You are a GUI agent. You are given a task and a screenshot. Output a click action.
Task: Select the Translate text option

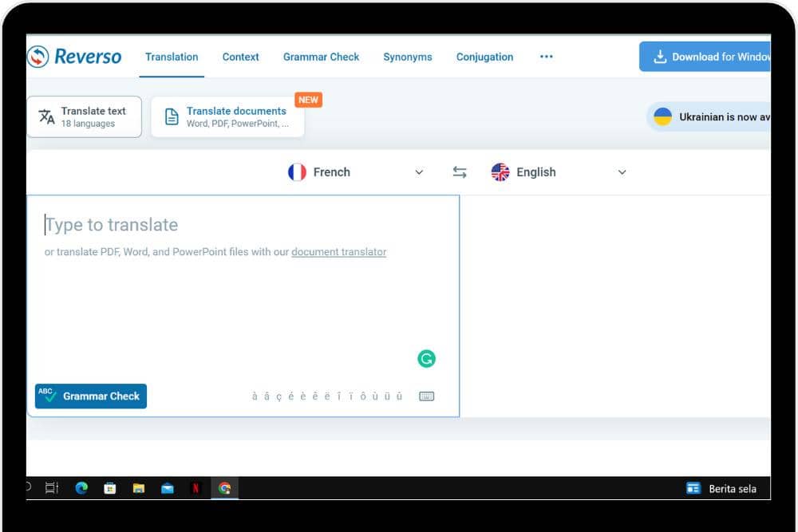tap(85, 117)
